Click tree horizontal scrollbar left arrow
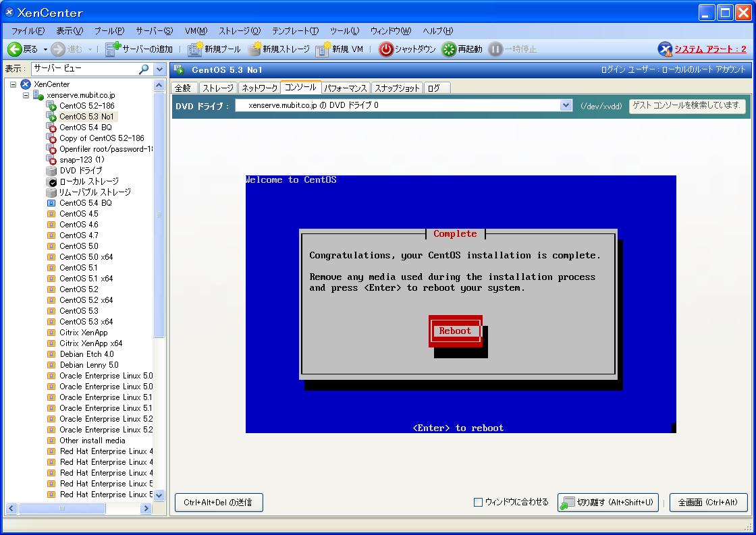756x535 pixels. tap(11, 508)
